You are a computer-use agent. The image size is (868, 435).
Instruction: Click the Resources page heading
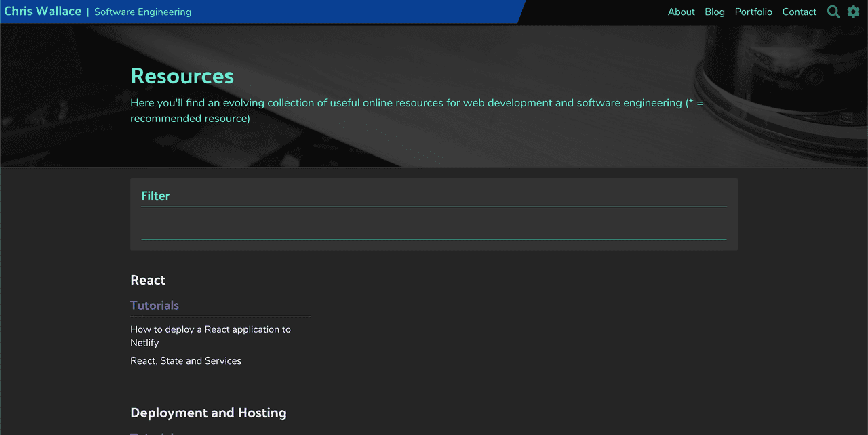[x=182, y=76]
